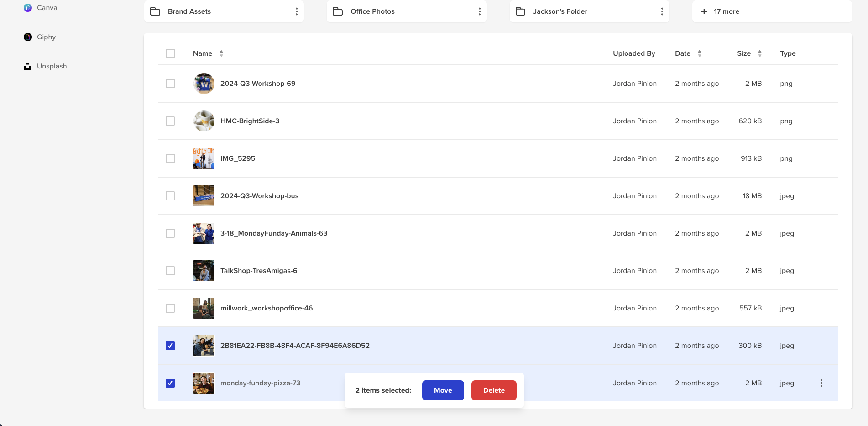Uncheck the 2B81EA22-FB8B file checkbox
868x426 pixels.
coord(170,346)
